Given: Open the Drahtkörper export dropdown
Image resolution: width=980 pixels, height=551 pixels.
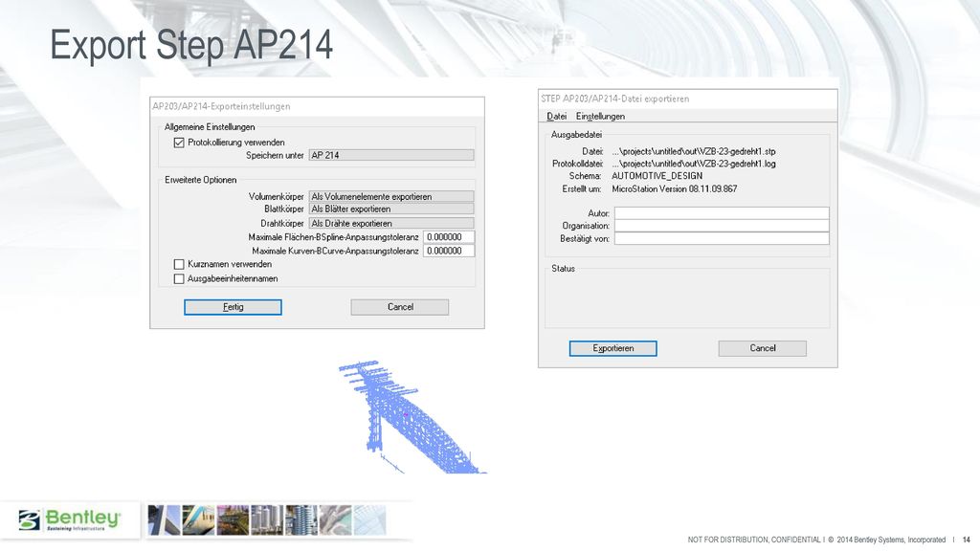Looking at the screenshot, I should pos(391,223).
